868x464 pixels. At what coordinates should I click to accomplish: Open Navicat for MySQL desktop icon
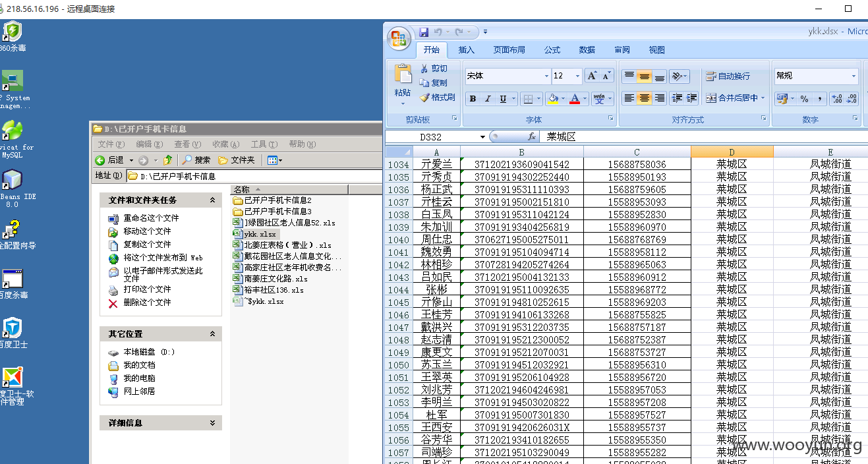pyautogui.click(x=14, y=139)
